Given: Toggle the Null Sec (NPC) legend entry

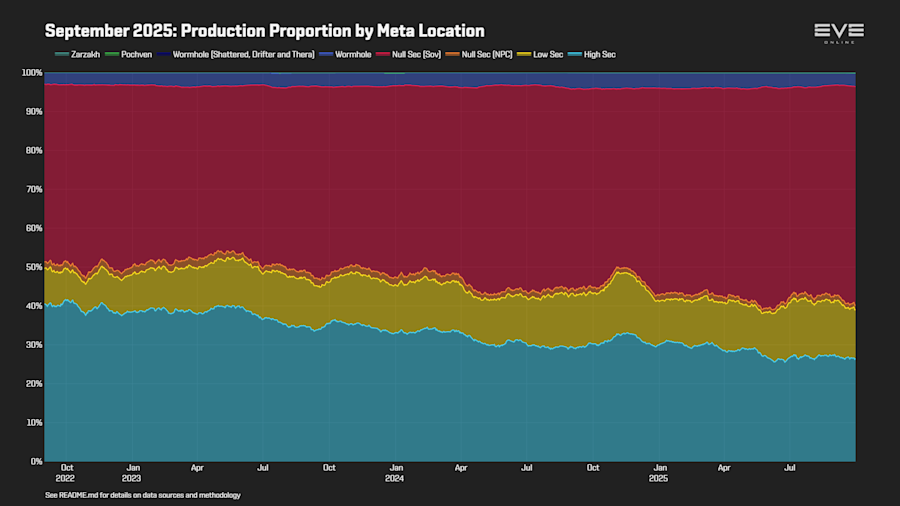Looking at the screenshot, I should 479,55.
